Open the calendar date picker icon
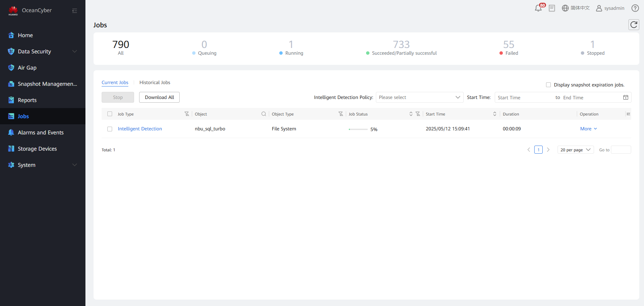This screenshot has width=644, height=306. (x=625, y=98)
